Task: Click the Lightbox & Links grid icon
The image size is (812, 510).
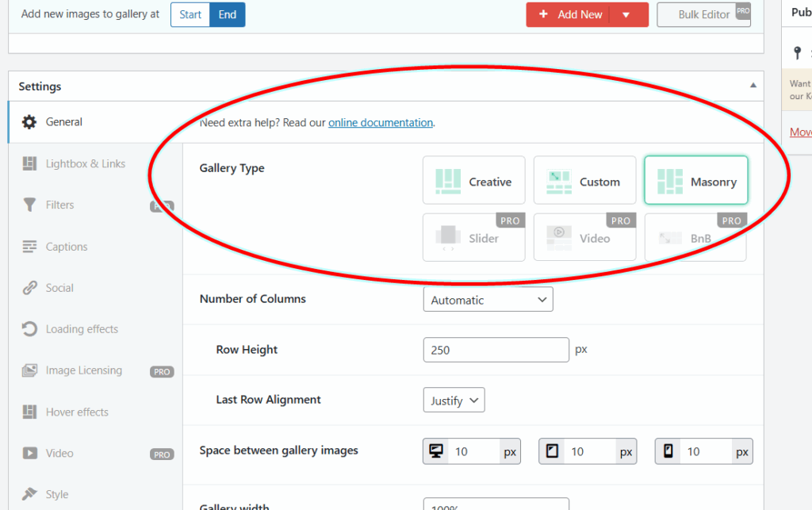Action: (29, 164)
